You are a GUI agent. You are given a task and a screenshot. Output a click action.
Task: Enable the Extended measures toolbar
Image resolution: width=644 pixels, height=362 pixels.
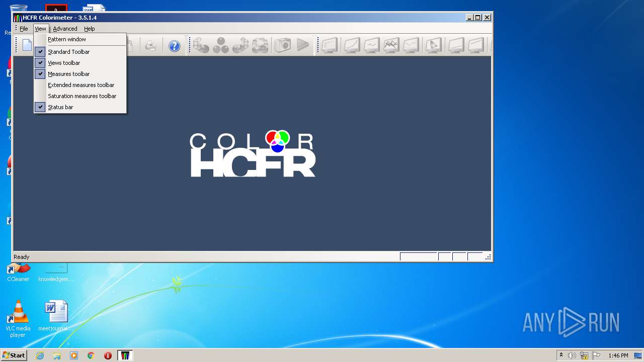[x=80, y=85]
